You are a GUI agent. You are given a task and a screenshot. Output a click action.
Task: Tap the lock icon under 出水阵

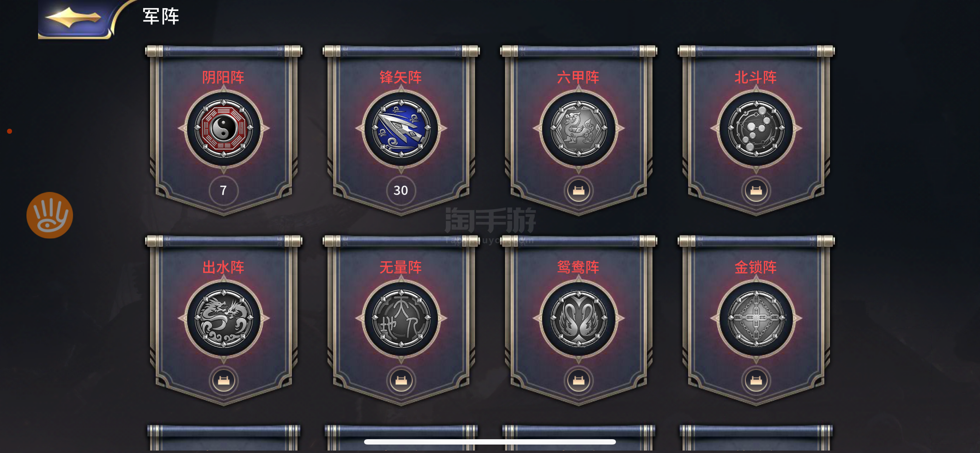pos(224,380)
